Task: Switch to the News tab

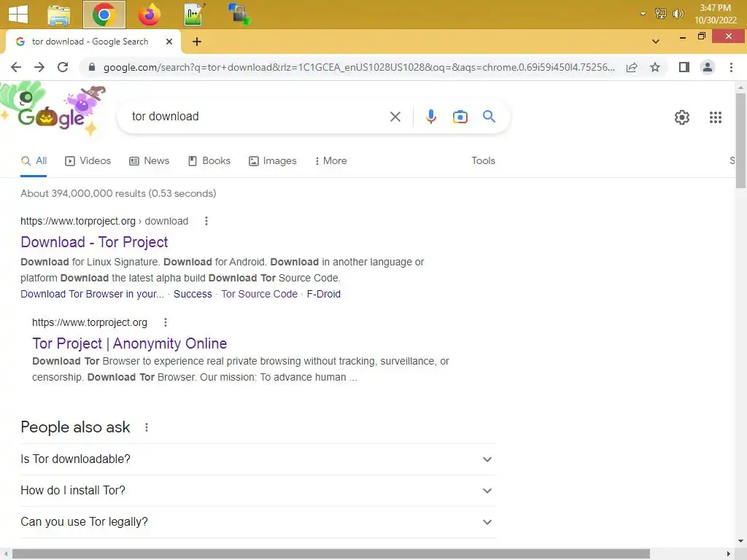Action: click(150, 161)
